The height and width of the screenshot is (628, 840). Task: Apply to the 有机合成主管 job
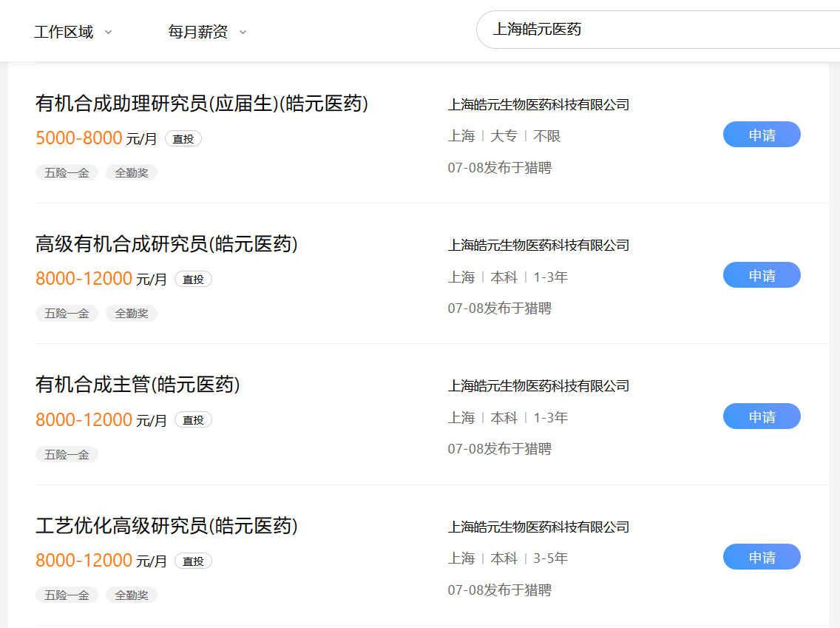pos(762,416)
